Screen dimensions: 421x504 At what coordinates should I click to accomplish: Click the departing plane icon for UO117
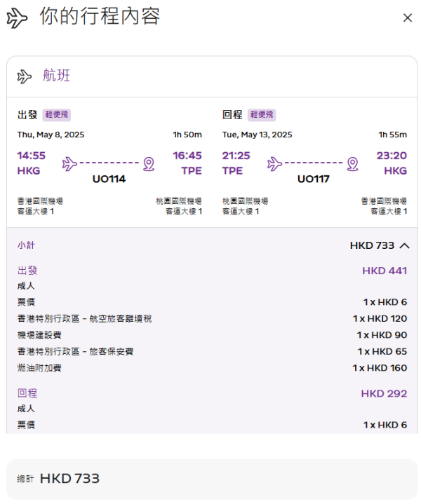pyautogui.click(x=274, y=164)
